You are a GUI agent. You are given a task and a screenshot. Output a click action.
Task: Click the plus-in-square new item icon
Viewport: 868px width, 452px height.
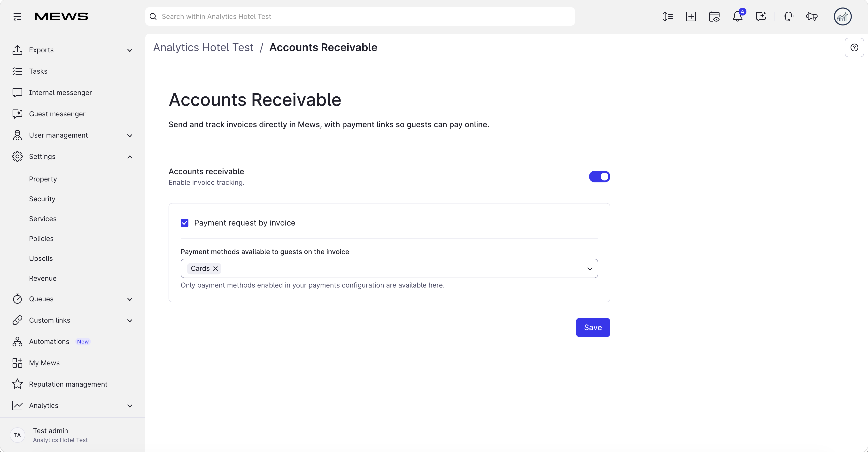(691, 16)
